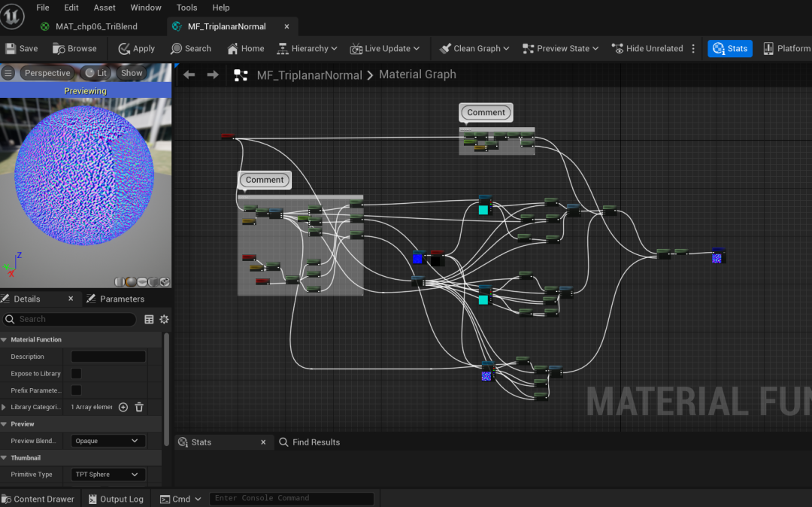Image resolution: width=812 pixels, height=507 pixels.
Task: Set preview mesh to cylinder
Action: 120,282
